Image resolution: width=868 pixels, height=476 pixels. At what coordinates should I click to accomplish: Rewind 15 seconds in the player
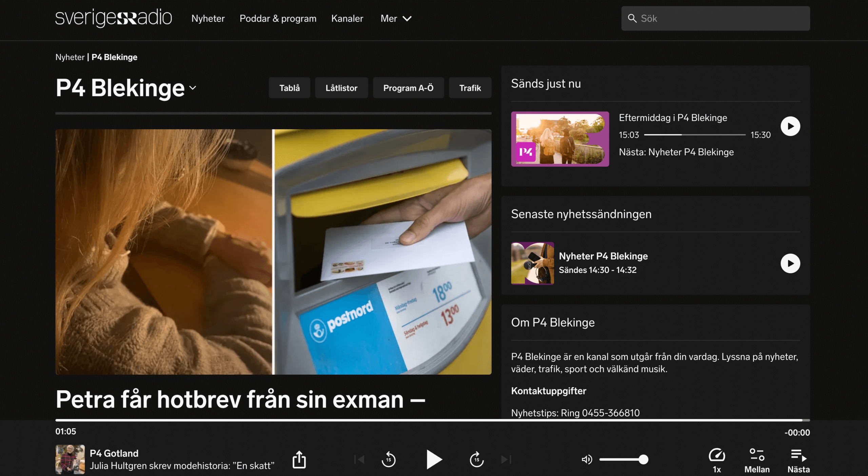(389, 459)
